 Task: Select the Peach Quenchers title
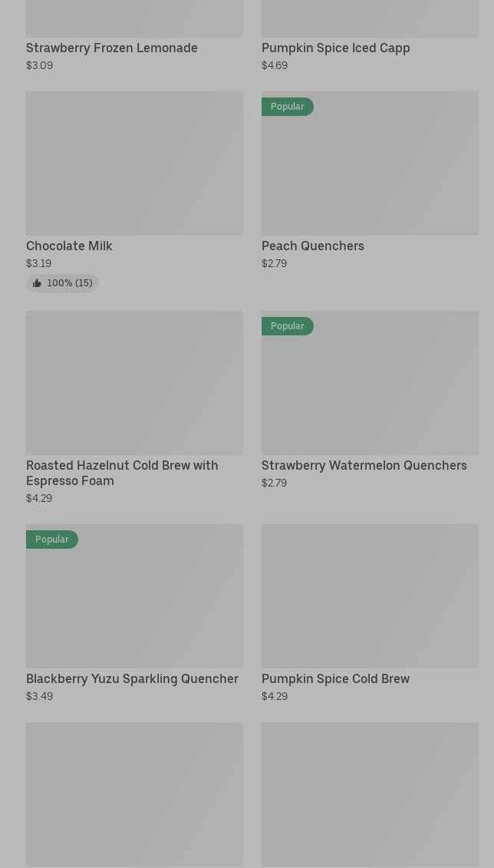[313, 246]
